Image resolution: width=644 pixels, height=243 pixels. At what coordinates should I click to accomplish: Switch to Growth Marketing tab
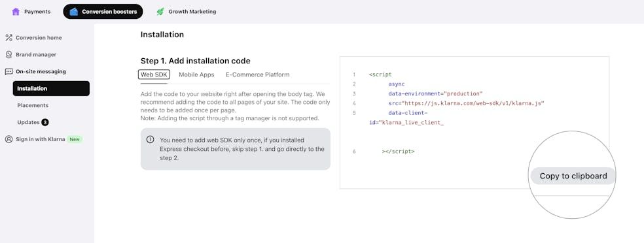coord(187,12)
